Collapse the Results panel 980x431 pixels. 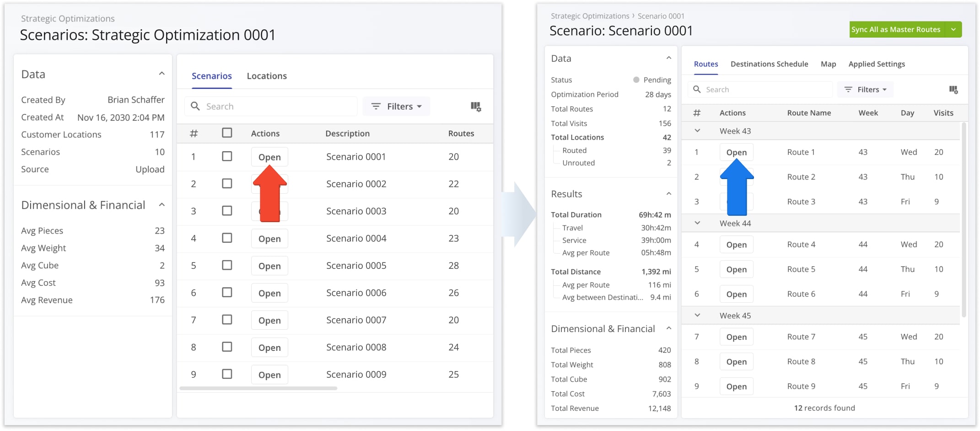coord(669,193)
